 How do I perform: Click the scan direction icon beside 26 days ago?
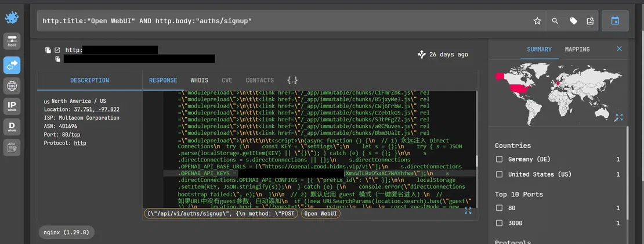pyautogui.click(x=421, y=54)
